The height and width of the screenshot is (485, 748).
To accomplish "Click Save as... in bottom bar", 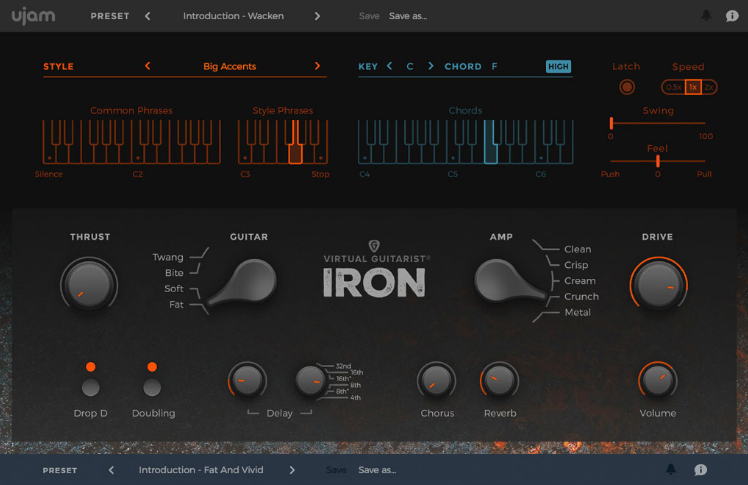I will pos(377,470).
